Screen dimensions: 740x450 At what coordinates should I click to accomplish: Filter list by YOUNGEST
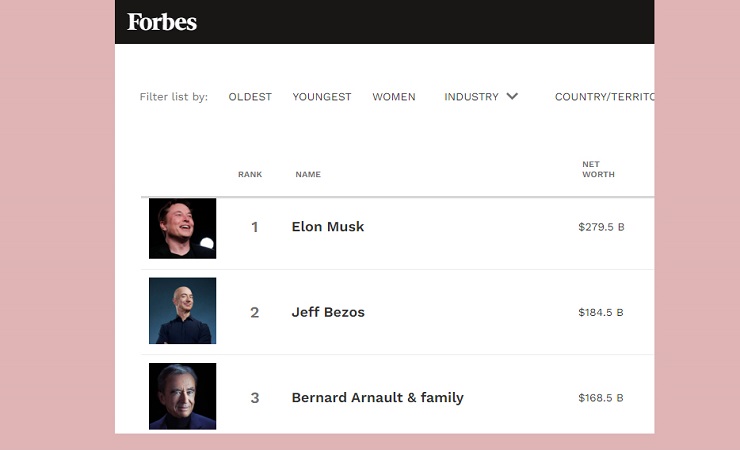tap(322, 97)
